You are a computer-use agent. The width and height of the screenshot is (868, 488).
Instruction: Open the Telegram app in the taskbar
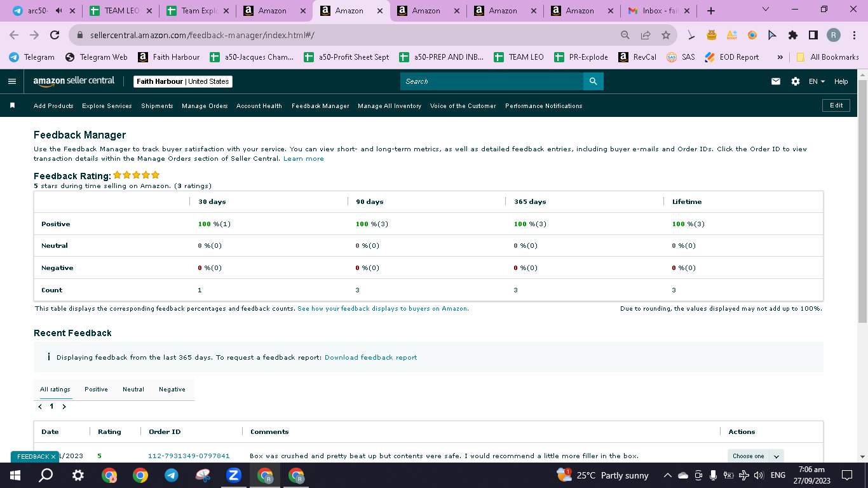pyautogui.click(x=171, y=475)
